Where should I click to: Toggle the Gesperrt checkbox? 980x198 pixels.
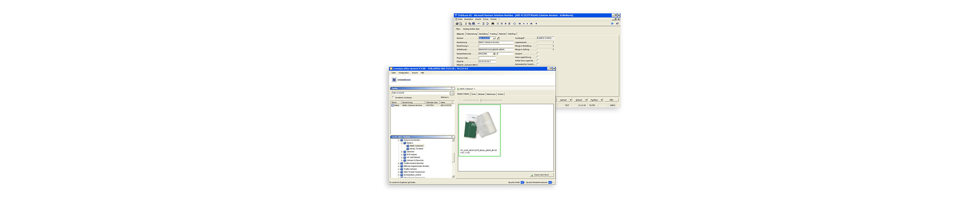(x=538, y=53)
